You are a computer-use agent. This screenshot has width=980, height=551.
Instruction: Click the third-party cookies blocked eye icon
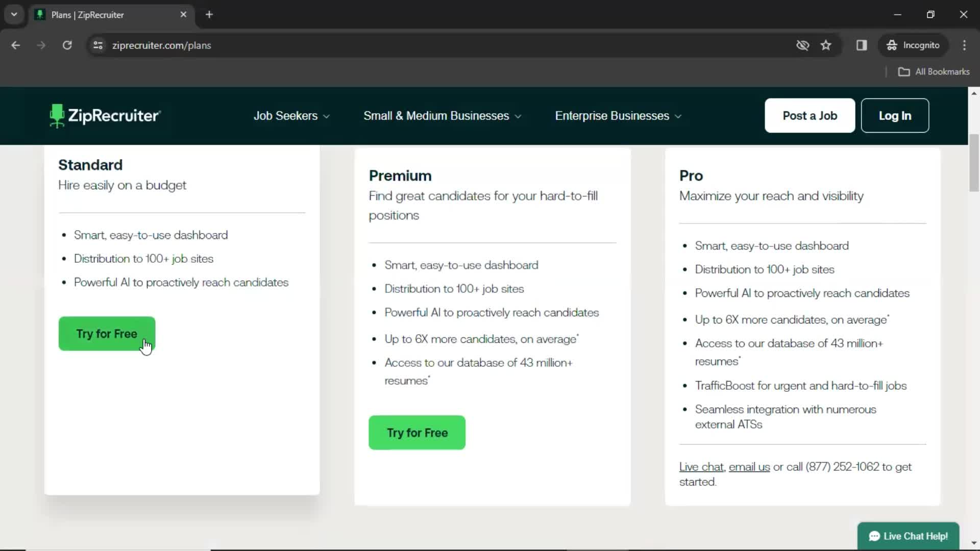pyautogui.click(x=802, y=45)
